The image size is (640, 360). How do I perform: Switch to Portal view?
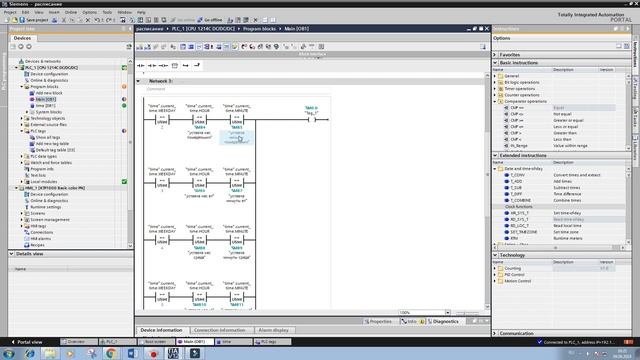click(x=27, y=342)
